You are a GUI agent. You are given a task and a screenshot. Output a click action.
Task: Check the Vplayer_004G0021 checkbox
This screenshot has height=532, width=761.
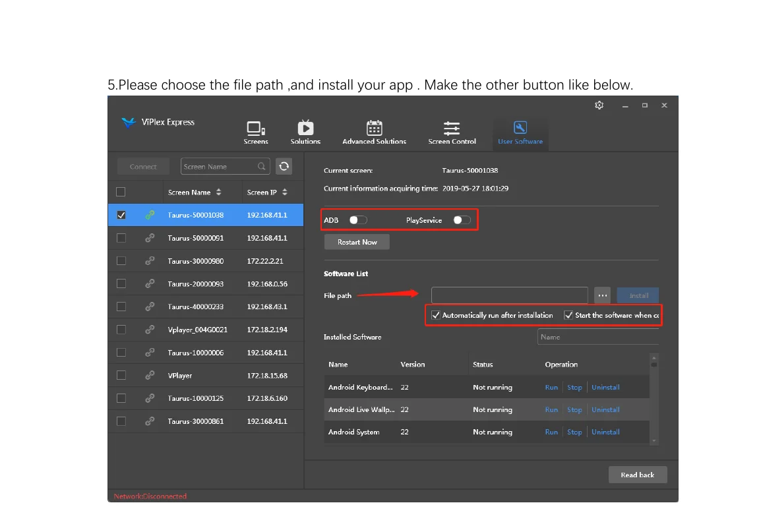coord(121,330)
